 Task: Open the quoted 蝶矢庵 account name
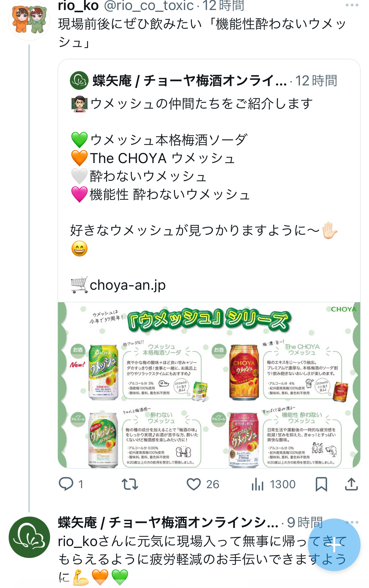pos(190,81)
